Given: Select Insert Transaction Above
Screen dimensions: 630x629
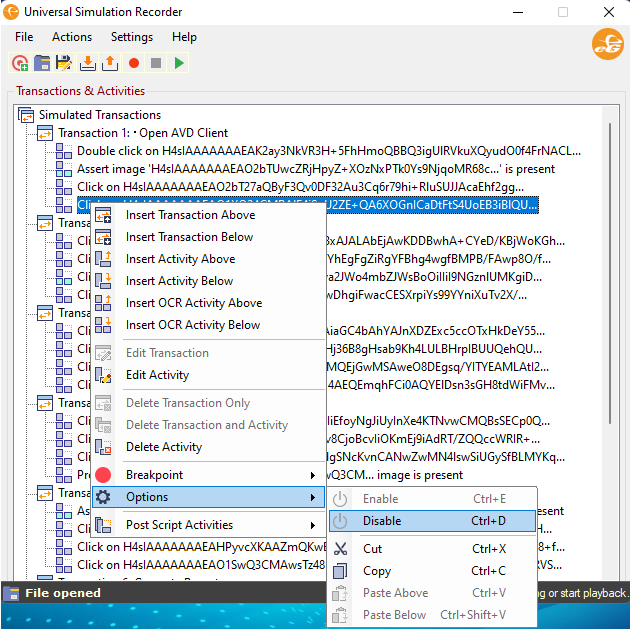Looking at the screenshot, I should pos(190,215).
